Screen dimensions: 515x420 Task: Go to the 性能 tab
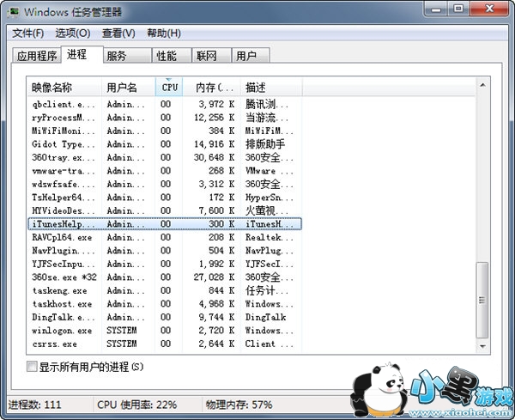point(172,56)
